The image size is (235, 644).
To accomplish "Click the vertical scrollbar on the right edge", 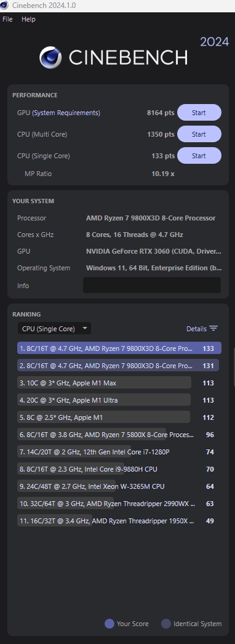I will pyautogui.click(x=234, y=368).
